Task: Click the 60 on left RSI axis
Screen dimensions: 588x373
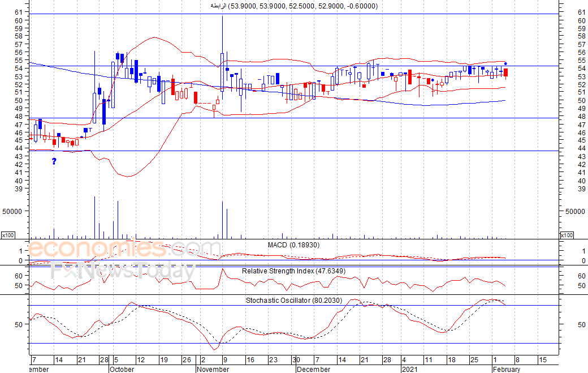Action: click(19, 276)
